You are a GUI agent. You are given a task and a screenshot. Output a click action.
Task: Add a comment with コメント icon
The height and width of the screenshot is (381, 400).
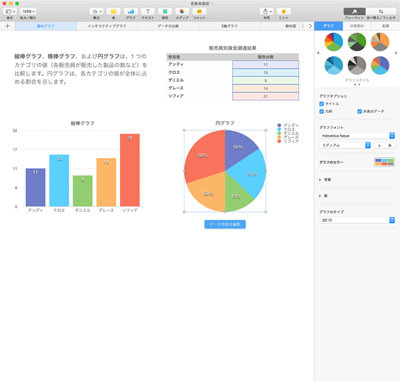tap(199, 11)
